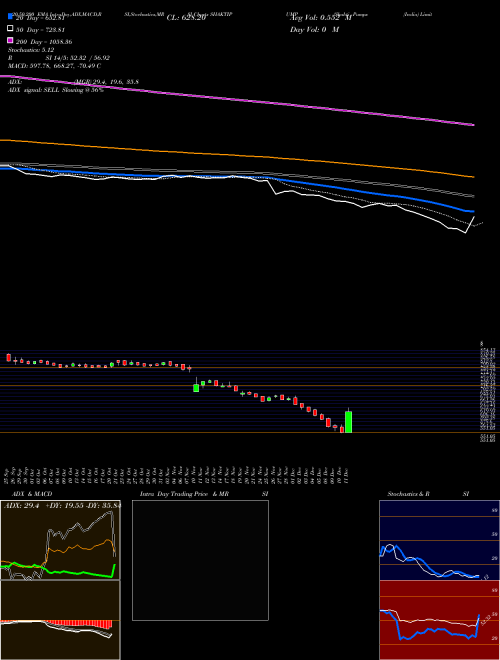Click the Avg Vol: 0.552 M label

point(321,18)
